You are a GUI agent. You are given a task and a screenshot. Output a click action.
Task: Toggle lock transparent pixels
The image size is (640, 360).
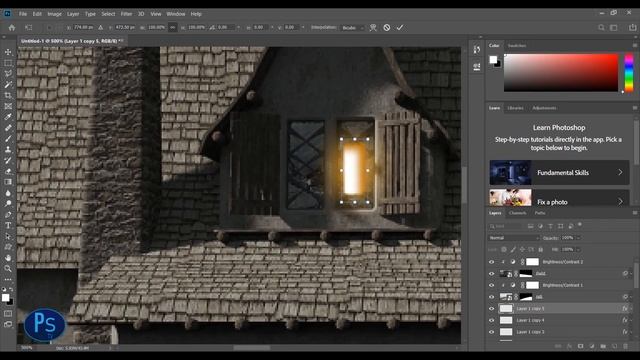504,249
